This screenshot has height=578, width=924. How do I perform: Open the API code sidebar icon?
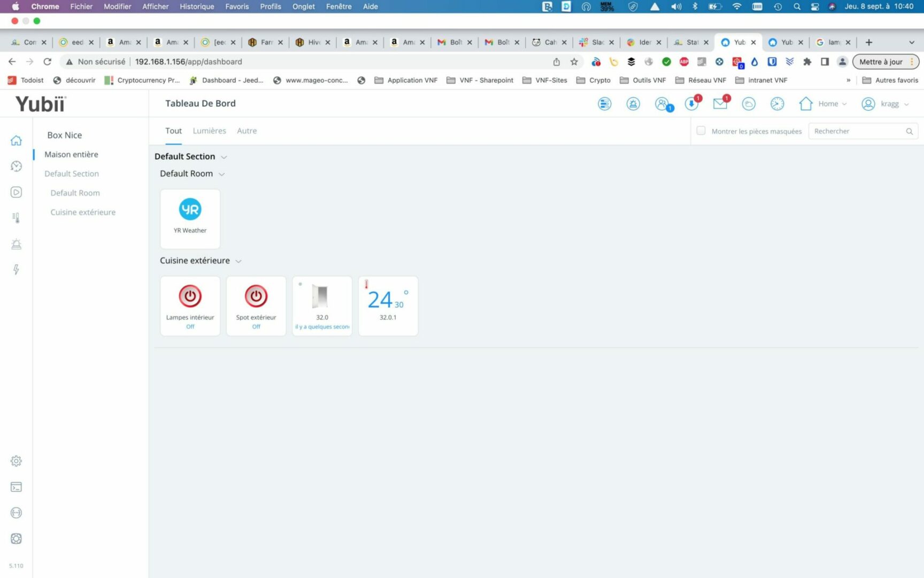16,513
